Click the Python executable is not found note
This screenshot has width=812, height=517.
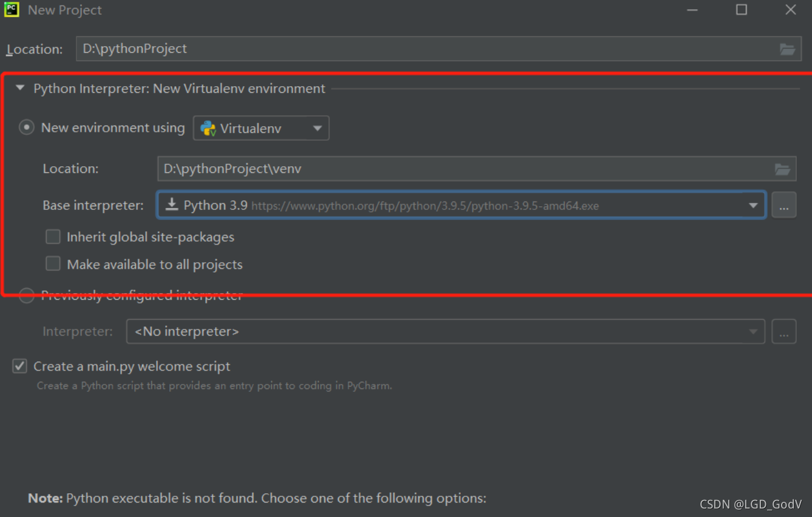pos(257,498)
